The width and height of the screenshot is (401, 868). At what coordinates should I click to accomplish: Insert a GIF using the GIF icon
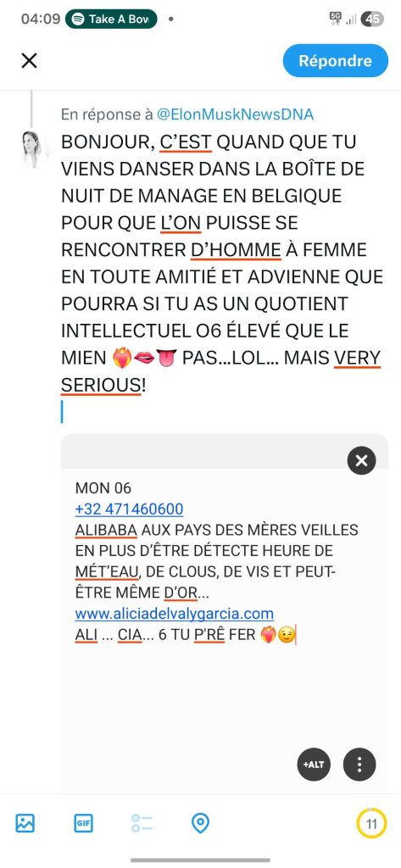point(83,823)
